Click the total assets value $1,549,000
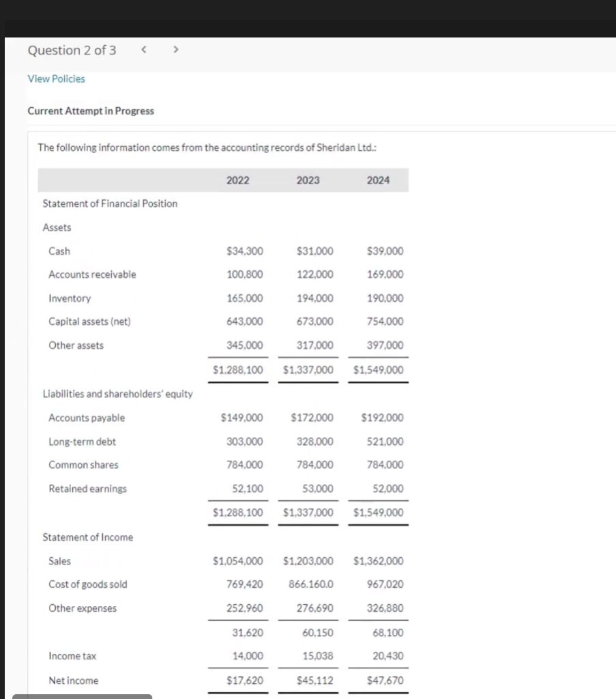The width and height of the screenshot is (616, 699). coord(378,370)
